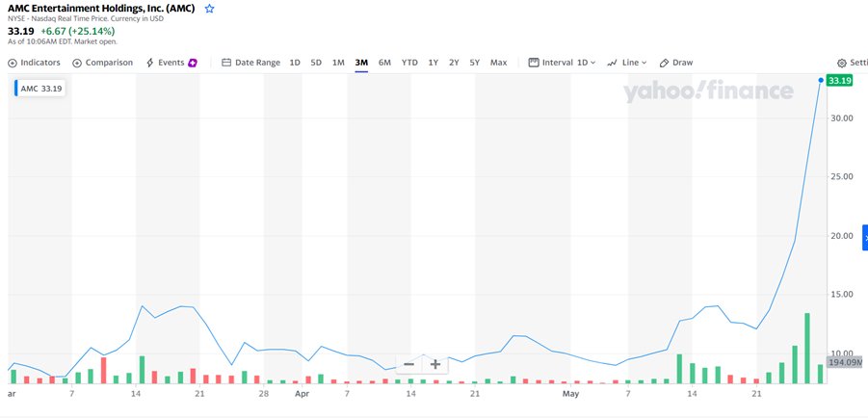The height and width of the screenshot is (418, 868).
Task: Select the 5D range
Action: (316, 63)
